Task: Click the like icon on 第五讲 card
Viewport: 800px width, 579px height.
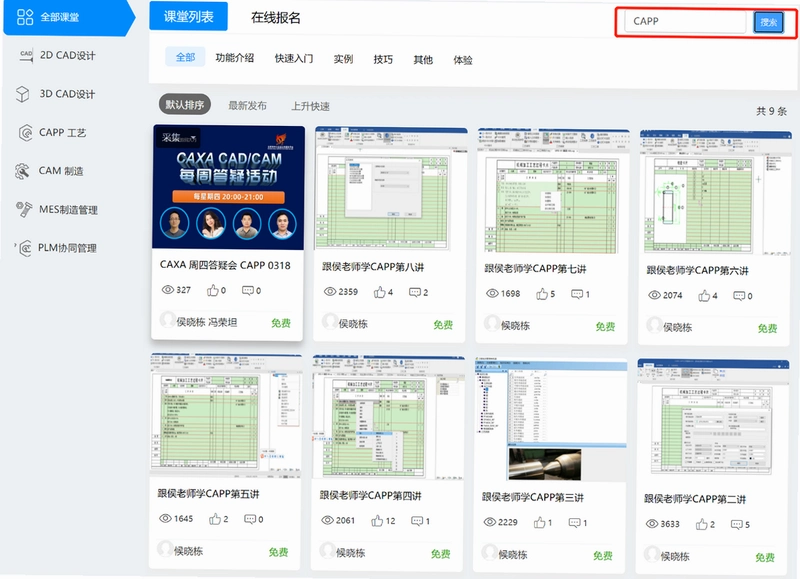Action: coord(215,519)
